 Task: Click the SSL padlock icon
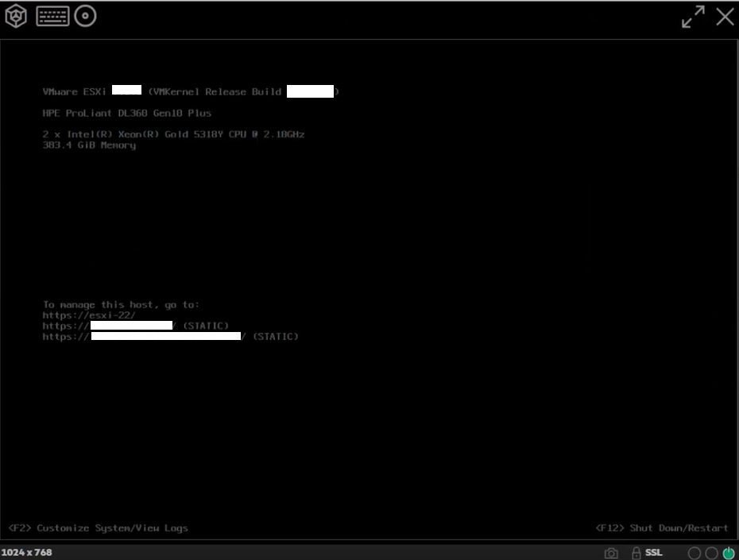pos(635,552)
